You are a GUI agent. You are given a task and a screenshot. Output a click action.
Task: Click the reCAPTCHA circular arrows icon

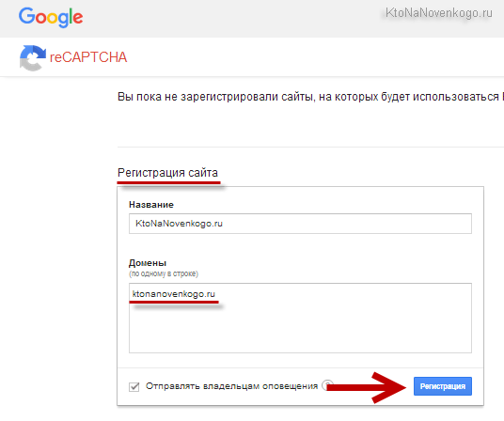[x=33, y=57]
